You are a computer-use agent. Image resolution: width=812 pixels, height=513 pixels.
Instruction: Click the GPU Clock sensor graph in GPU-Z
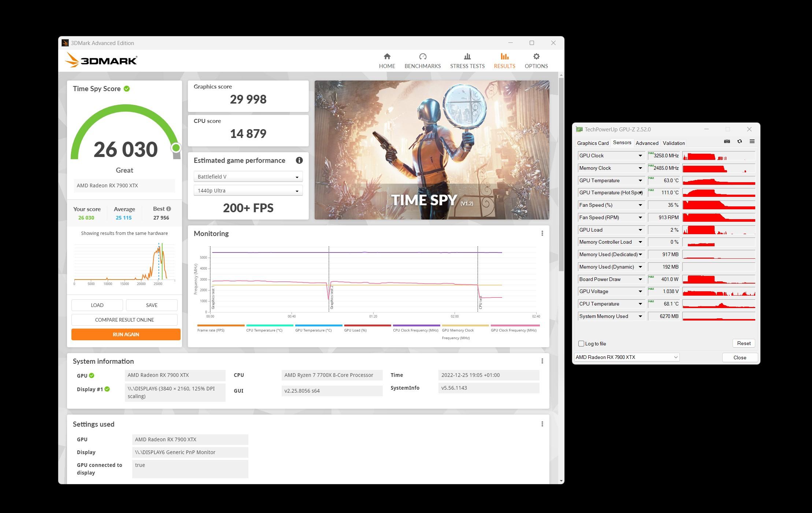(719, 156)
